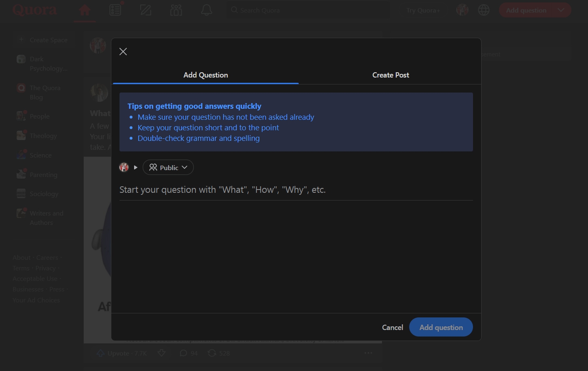This screenshot has width=588, height=371.
Task: Open the Spaces people icon
Action: [176, 10]
